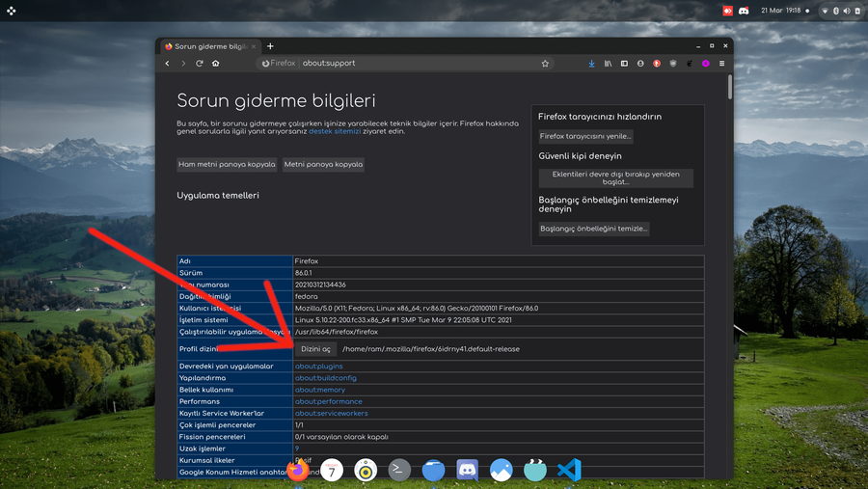Go forward using the forward arrow
This screenshot has width=868, height=489.
tap(183, 63)
